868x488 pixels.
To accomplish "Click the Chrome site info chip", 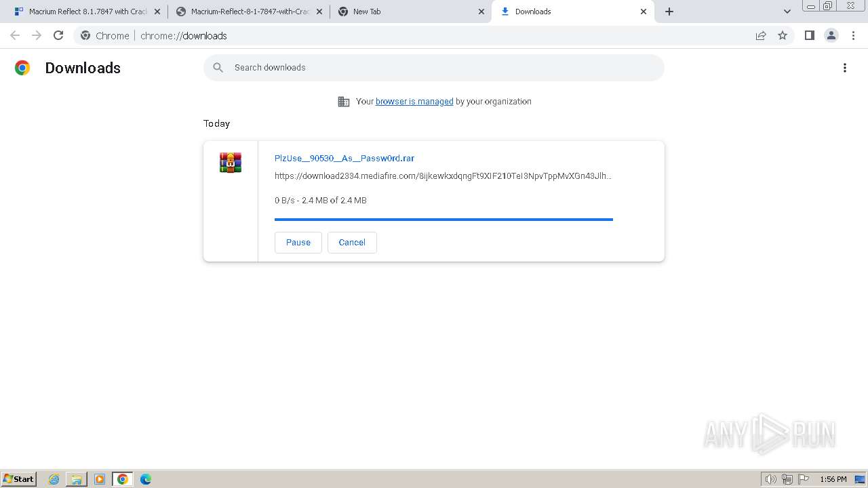I will click(x=105, y=35).
